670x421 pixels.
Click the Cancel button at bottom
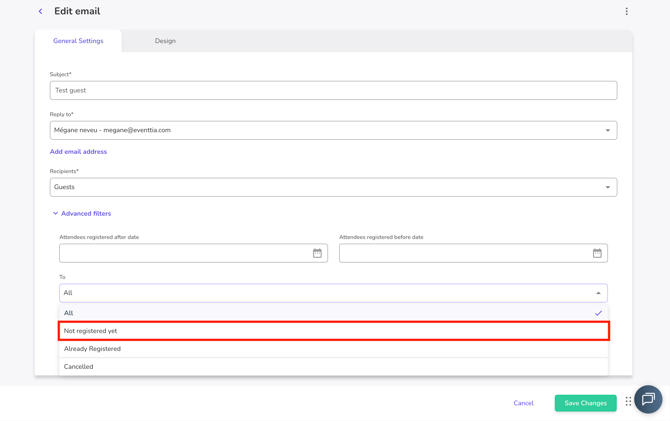pyautogui.click(x=523, y=403)
